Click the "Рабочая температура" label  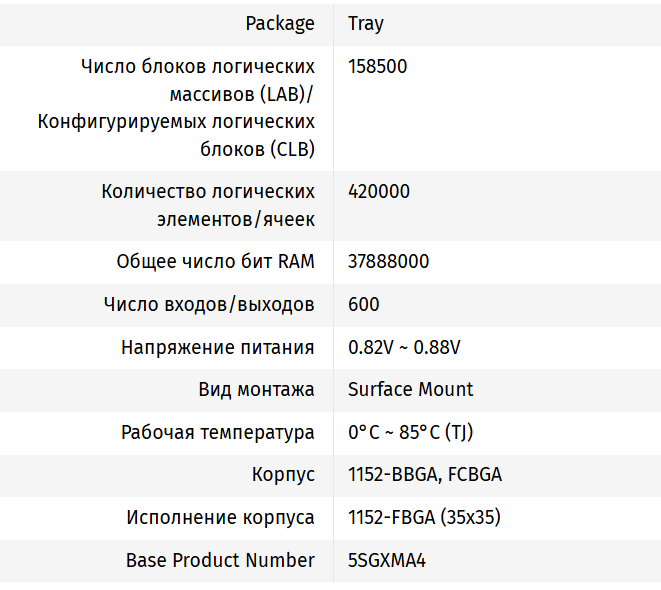218,432
